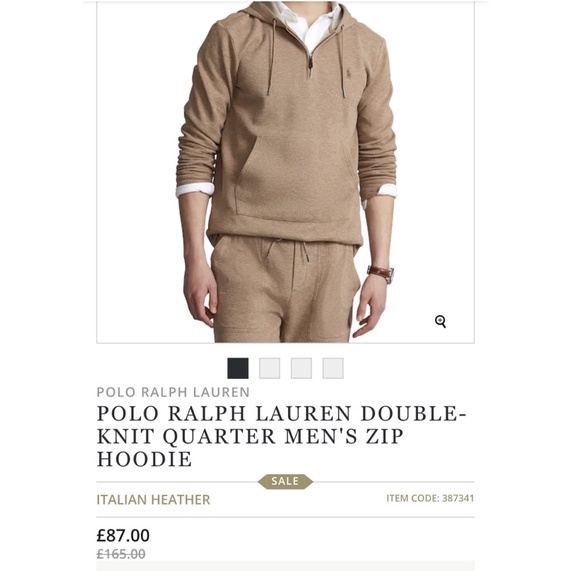Select the second image thumbnail square
This screenshot has height=571, width=571.
coord(269,368)
